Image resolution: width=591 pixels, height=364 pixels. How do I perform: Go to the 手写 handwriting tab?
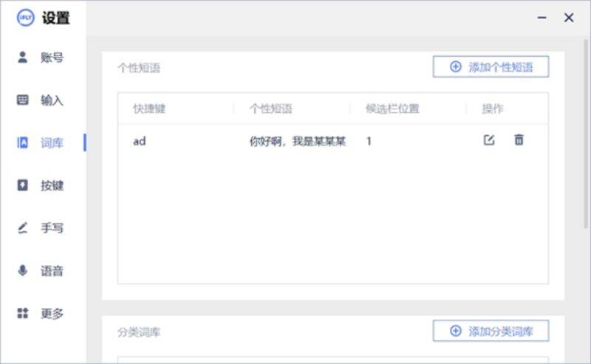[x=41, y=228]
